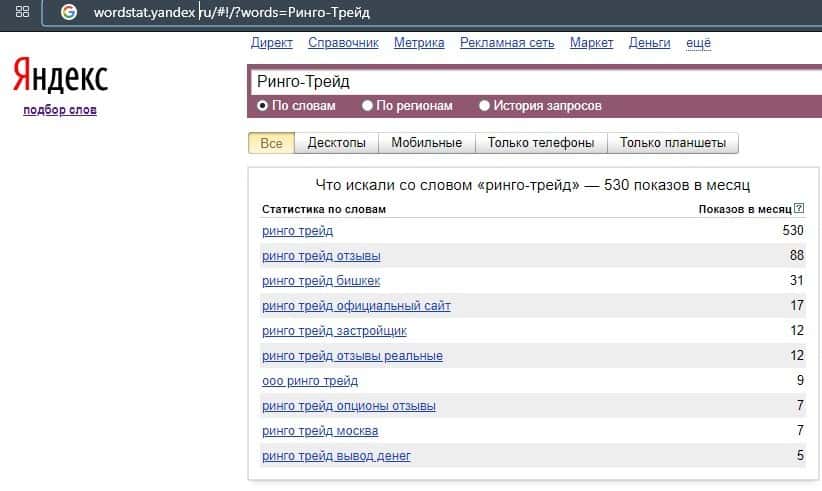The height and width of the screenshot is (491, 822).
Task: Select the Только телефоны tab
Action: pyautogui.click(x=540, y=143)
